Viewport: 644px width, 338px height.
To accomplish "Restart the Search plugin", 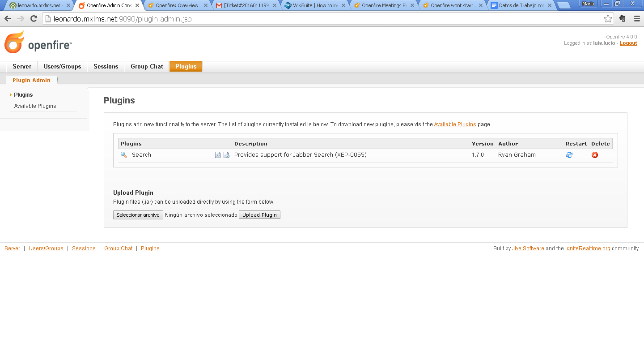I will point(569,155).
